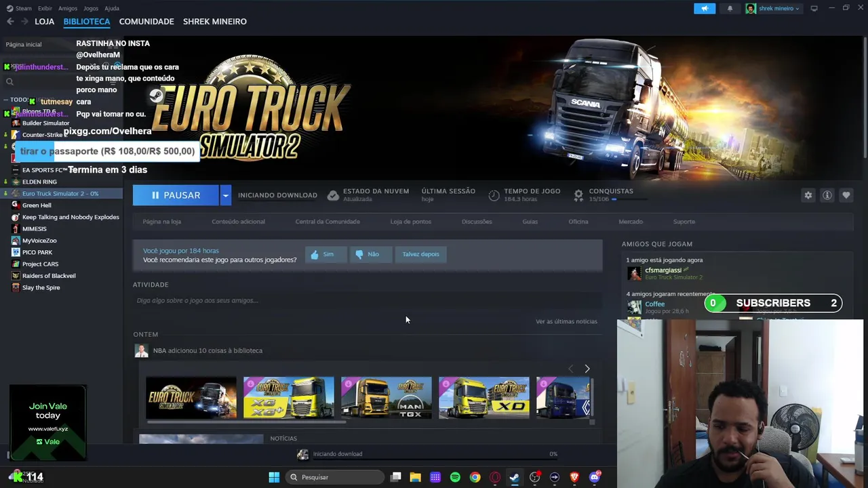The image size is (868, 488).
Task: Show game info icon
Action: (827, 195)
